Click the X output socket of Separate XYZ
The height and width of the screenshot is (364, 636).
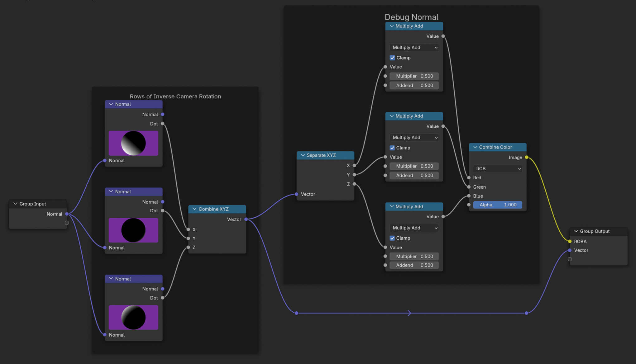(x=354, y=165)
